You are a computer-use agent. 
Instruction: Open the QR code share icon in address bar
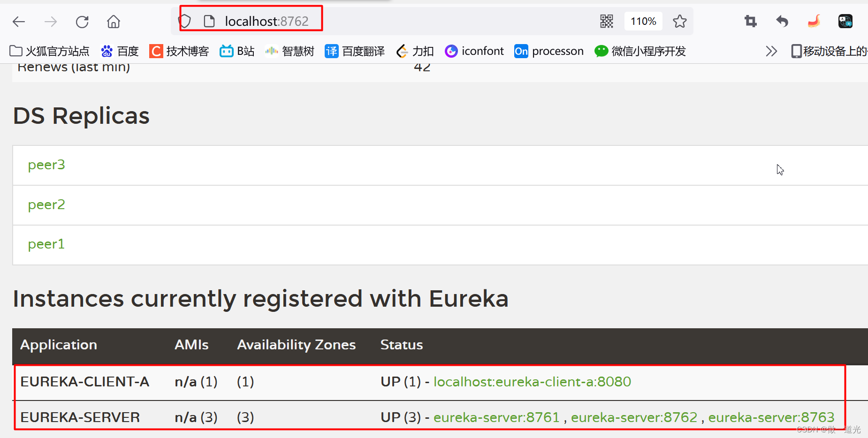(607, 21)
